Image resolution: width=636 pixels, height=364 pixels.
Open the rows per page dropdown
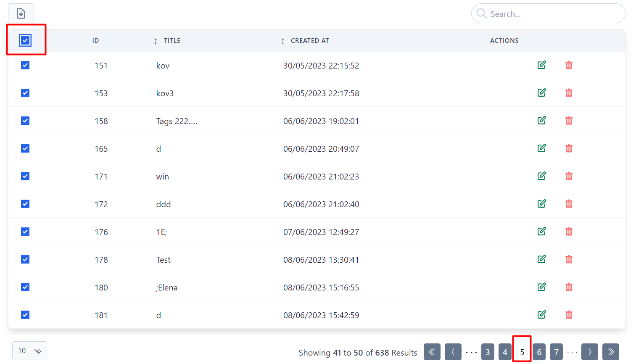29,351
